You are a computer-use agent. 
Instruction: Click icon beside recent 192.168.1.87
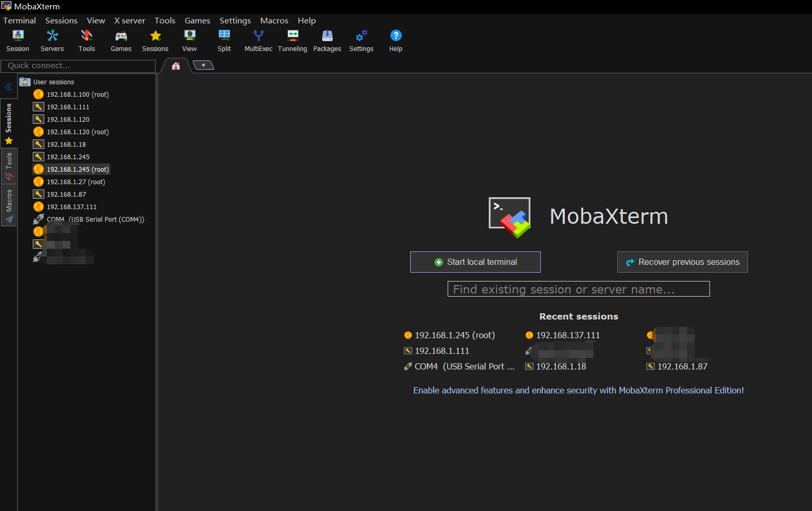point(651,366)
